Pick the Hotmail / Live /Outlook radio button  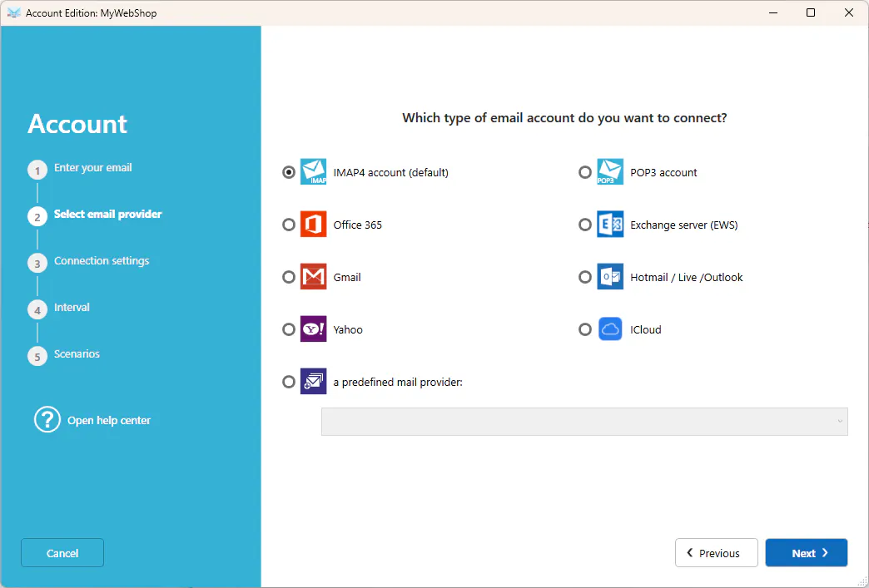click(x=584, y=277)
